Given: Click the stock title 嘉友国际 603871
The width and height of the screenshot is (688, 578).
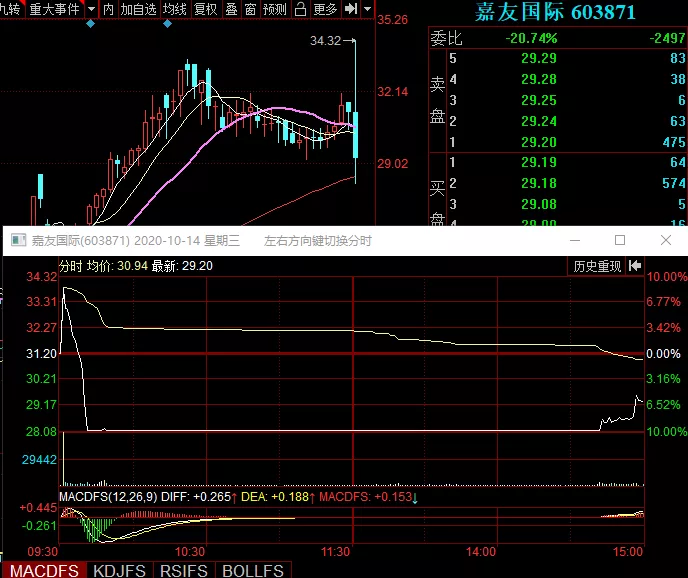Looking at the screenshot, I should coord(555,12).
